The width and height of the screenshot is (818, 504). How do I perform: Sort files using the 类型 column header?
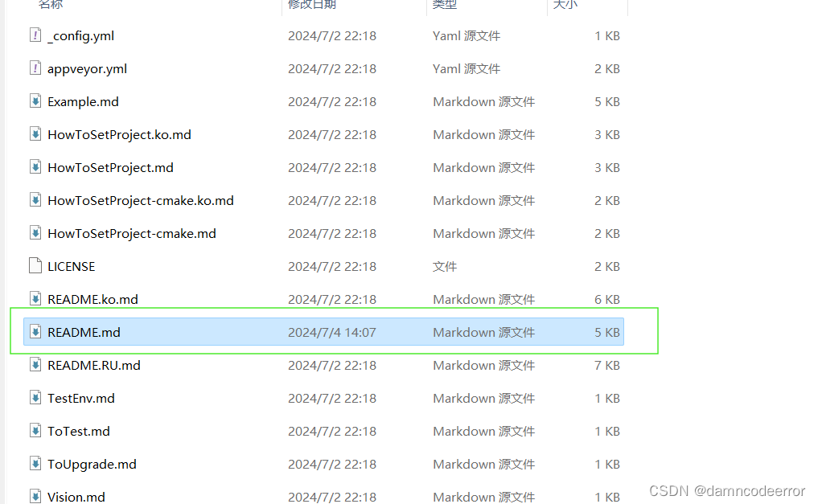[x=445, y=6]
